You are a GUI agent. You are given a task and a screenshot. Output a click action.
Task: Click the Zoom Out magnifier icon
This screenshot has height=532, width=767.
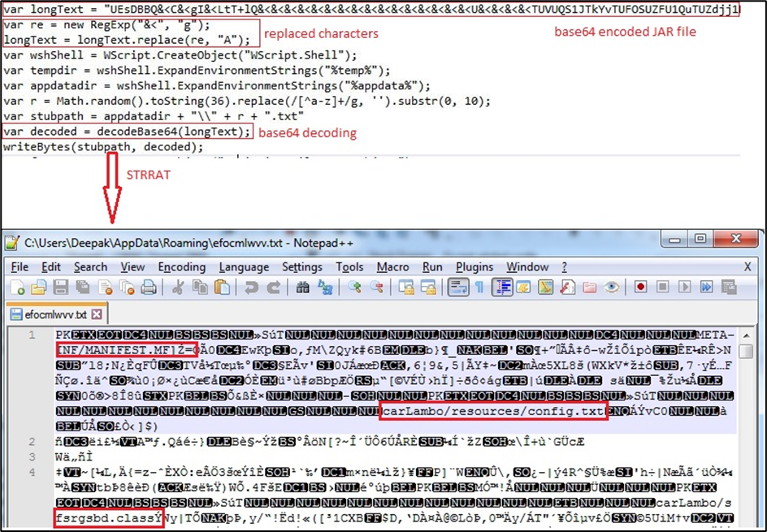pos(376,287)
